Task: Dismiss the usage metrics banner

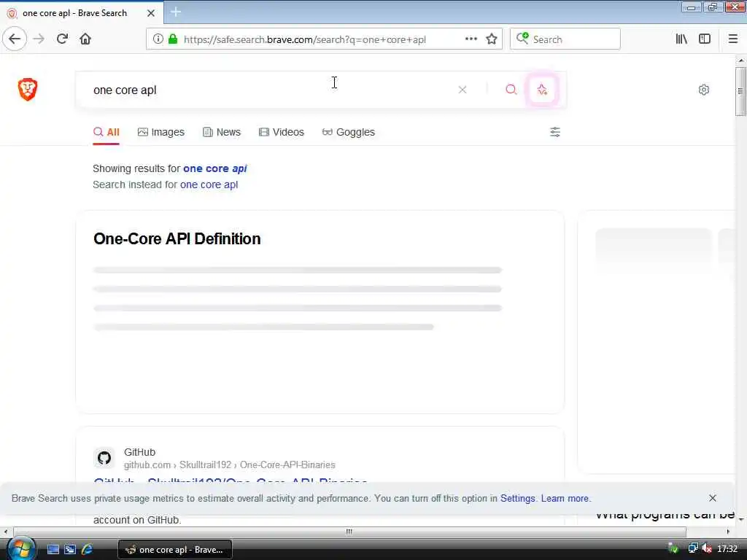Action: (713, 498)
